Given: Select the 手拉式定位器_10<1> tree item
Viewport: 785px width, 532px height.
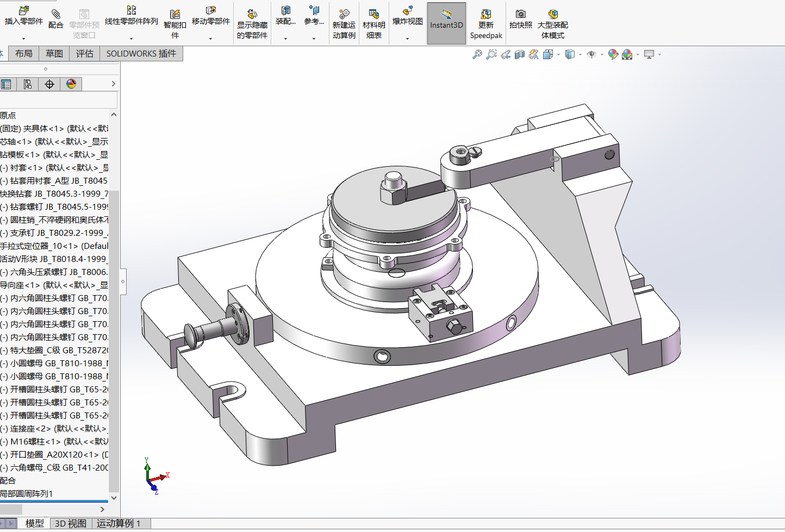Looking at the screenshot, I should 54,246.
